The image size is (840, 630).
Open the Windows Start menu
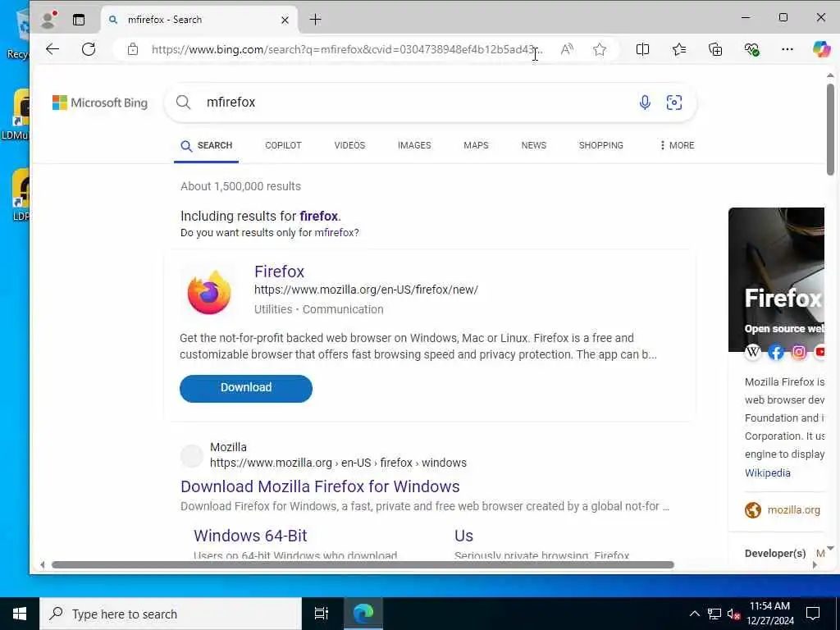[20, 614]
